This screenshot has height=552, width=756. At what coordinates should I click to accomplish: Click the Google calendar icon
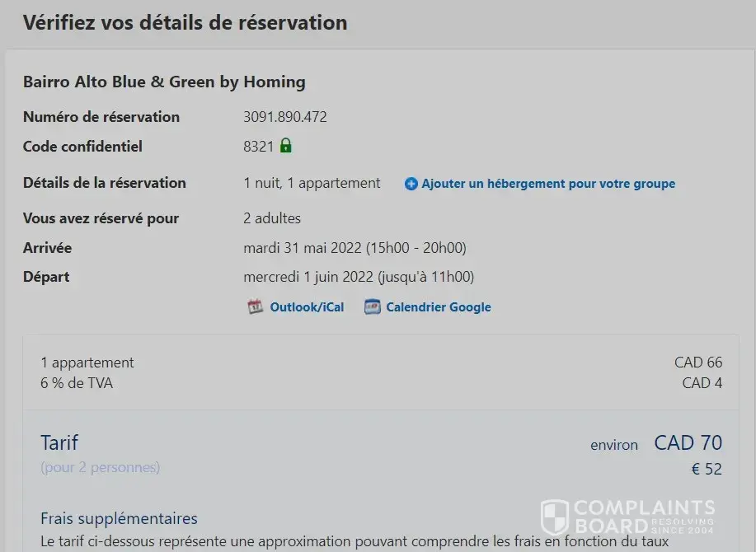pos(372,306)
